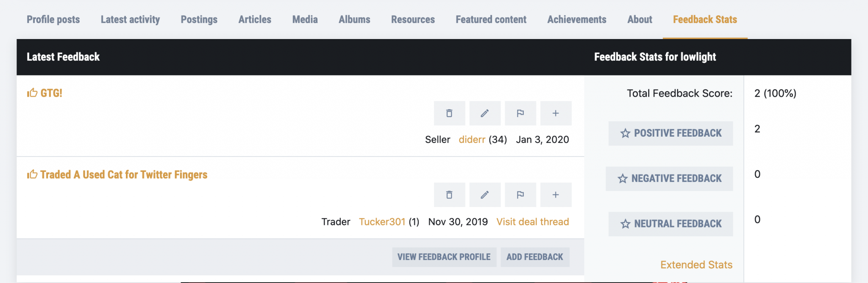Viewport: 868px width, 283px height.
Task: Flag the Twitter Fingers trade feedback
Action: 520,195
